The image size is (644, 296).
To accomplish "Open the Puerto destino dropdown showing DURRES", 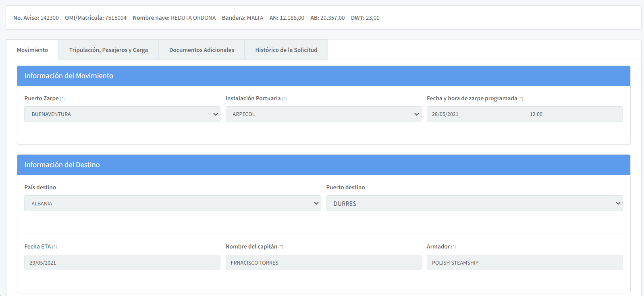I will (474, 203).
